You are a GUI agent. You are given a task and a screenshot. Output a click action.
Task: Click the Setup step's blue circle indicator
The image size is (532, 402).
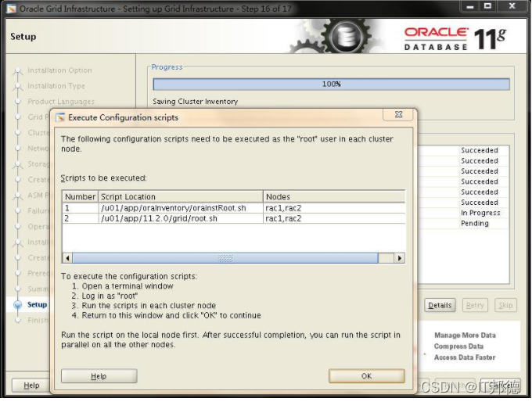18,305
